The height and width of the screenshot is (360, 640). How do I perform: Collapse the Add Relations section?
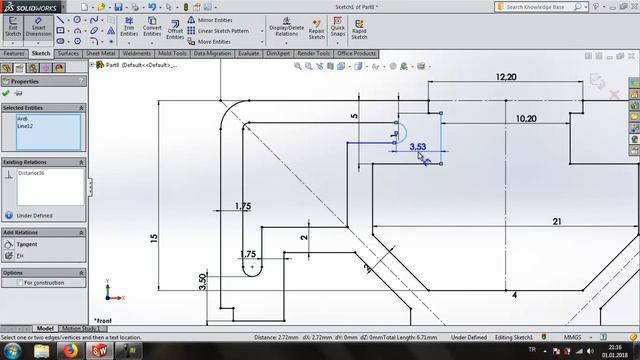pyautogui.click(x=81, y=232)
